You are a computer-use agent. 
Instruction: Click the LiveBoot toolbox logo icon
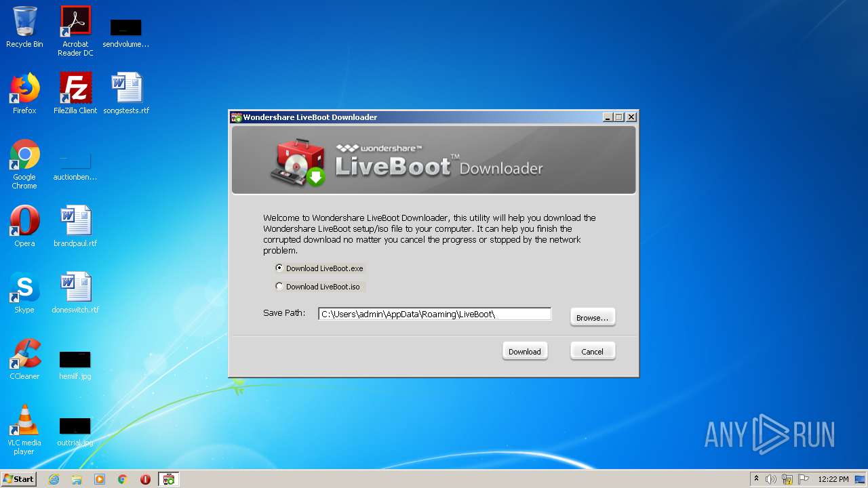tap(299, 163)
